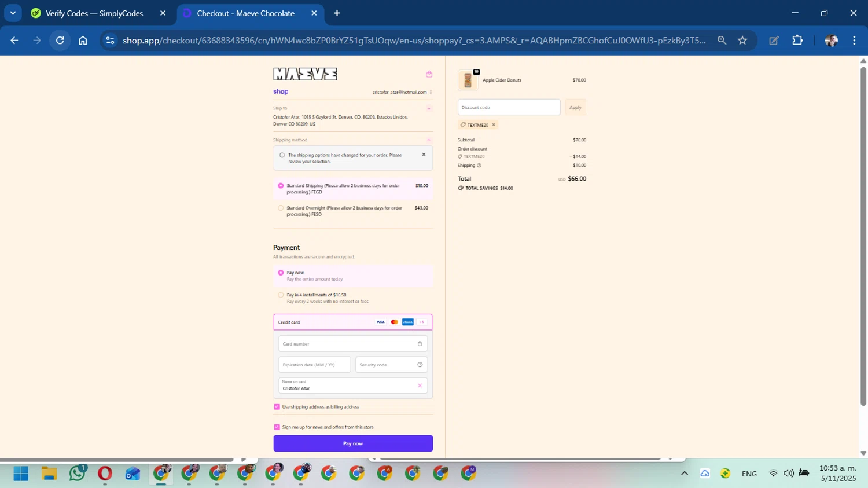The height and width of the screenshot is (488, 868).
Task: Open the tab search dropdown arrow
Action: 13,13
